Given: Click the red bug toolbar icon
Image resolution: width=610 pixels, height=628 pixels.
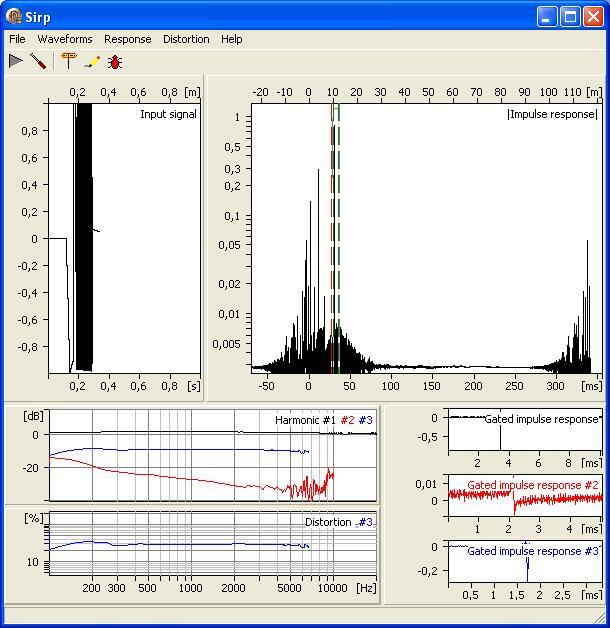Looking at the screenshot, I should point(115,61).
